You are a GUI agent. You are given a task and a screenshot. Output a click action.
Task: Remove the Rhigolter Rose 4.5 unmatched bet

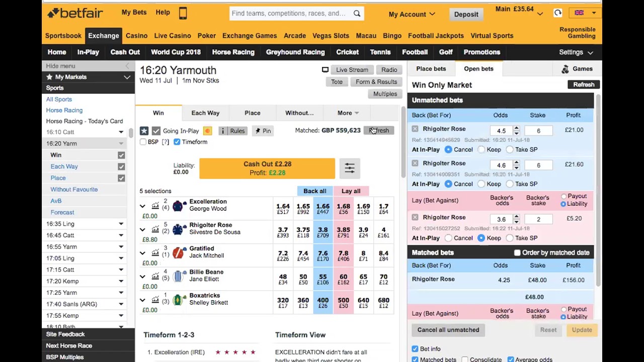[415, 129]
